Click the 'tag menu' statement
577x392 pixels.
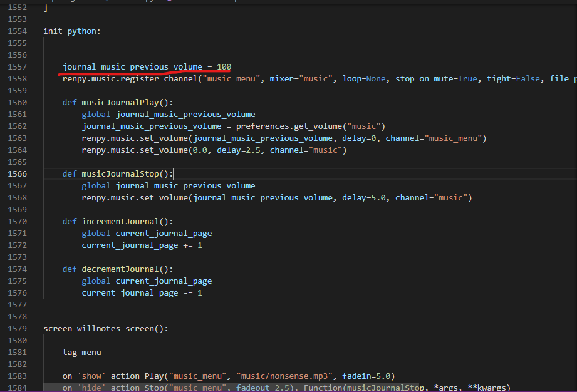coord(81,353)
